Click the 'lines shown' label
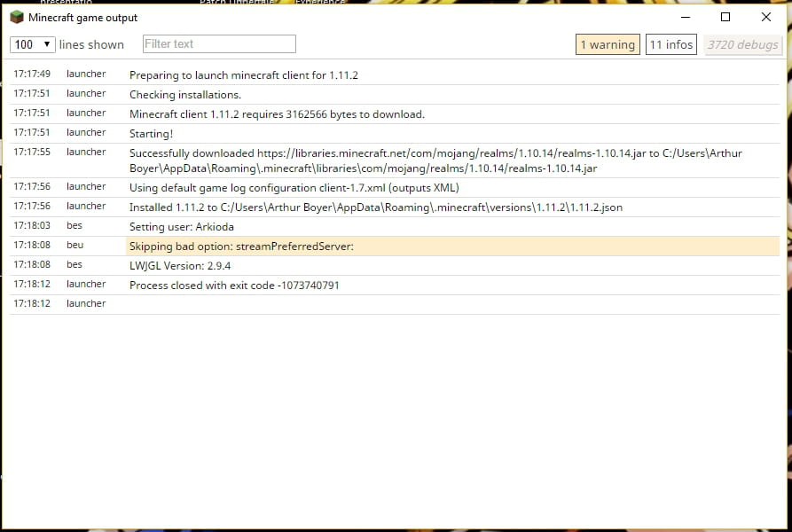 pos(91,44)
